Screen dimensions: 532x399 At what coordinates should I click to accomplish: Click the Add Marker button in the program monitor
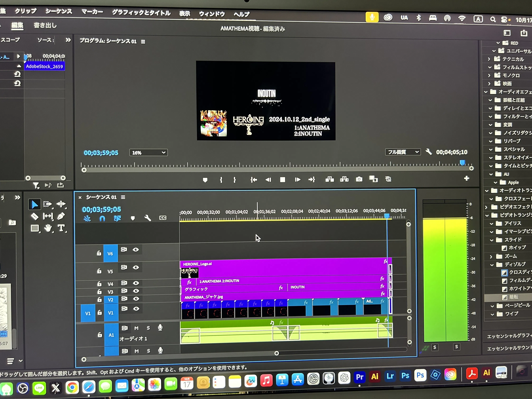point(205,180)
